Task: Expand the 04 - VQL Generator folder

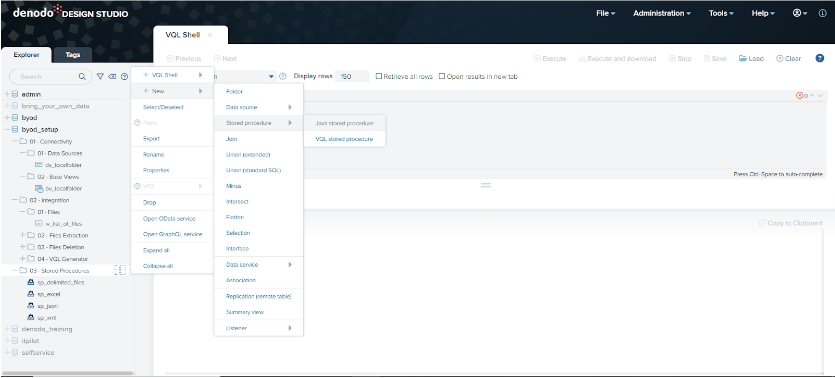Action: (x=22, y=259)
